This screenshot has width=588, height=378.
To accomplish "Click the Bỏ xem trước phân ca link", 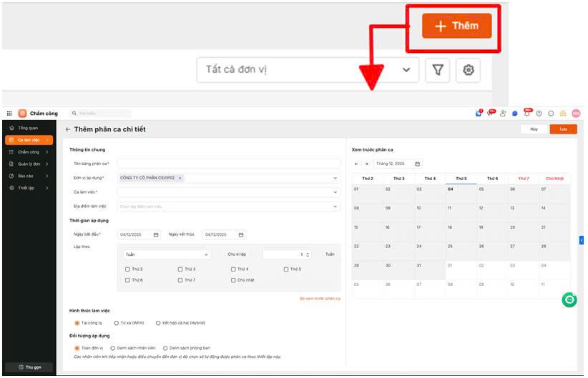I will point(320,299).
